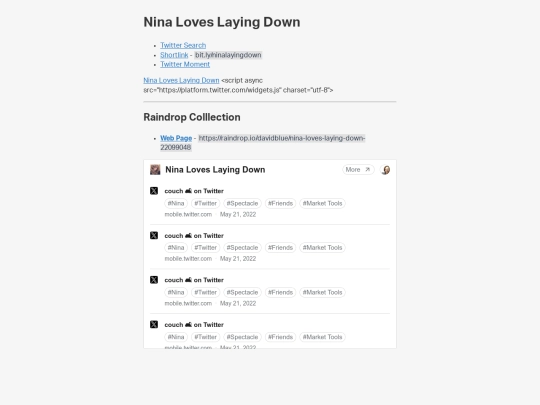540x405 pixels.
Task: Click the More button in Raindrop embed
Action: (x=358, y=169)
